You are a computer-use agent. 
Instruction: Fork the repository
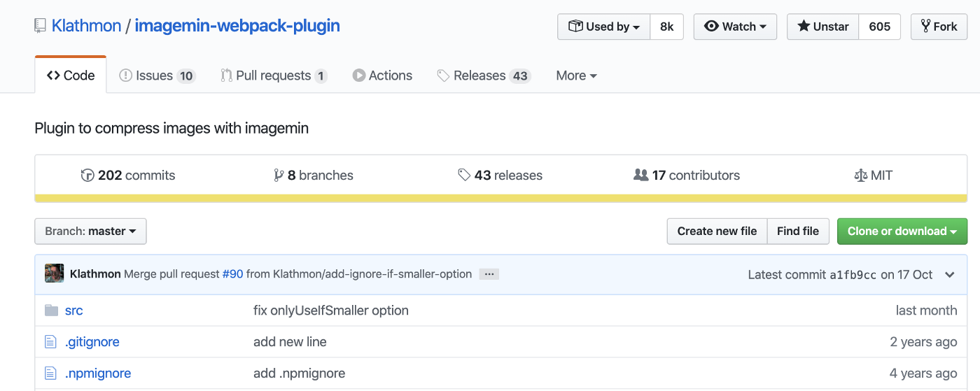coord(939,27)
